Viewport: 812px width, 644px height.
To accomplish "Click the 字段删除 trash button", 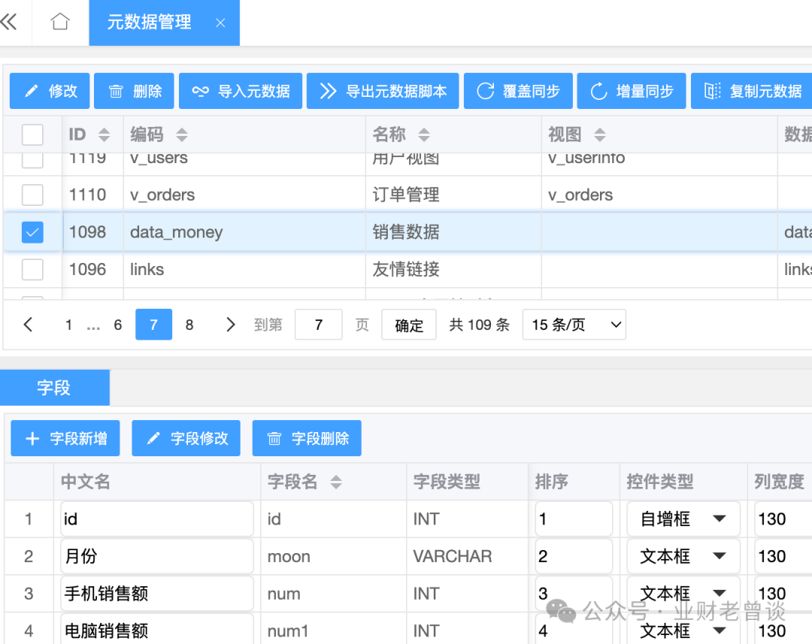I will pyautogui.click(x=307, y=438).
